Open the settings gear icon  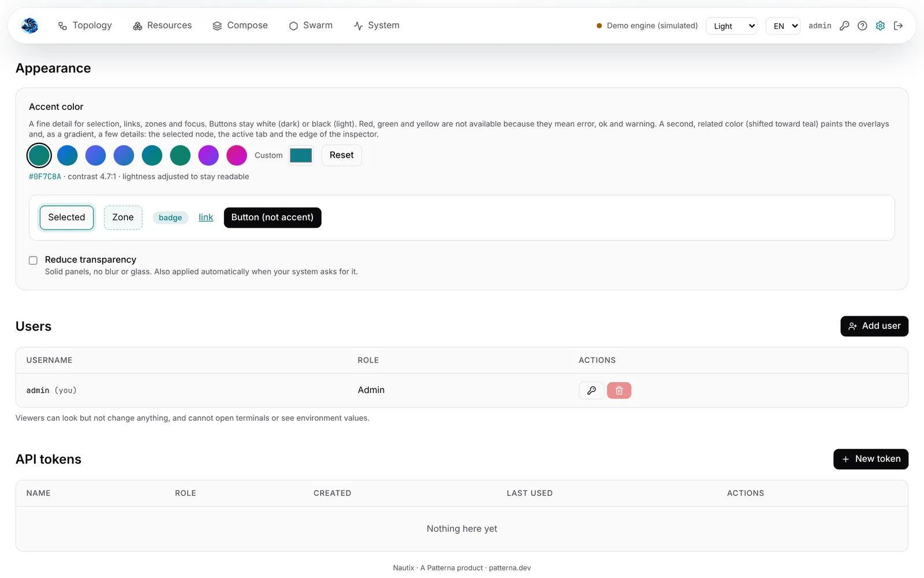point(880,25)
